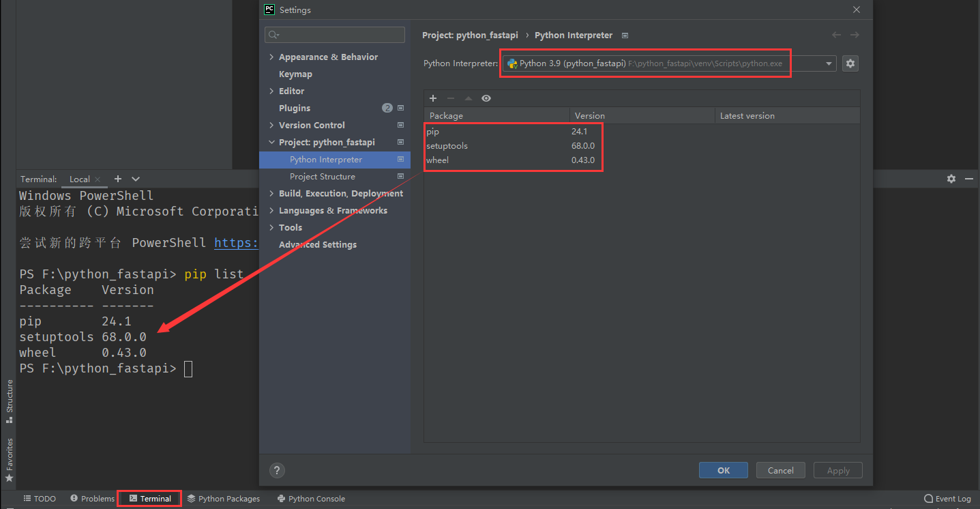Open the Python Console tab
Viewport: 980px width, 509px height.
(x=311, y=499)
